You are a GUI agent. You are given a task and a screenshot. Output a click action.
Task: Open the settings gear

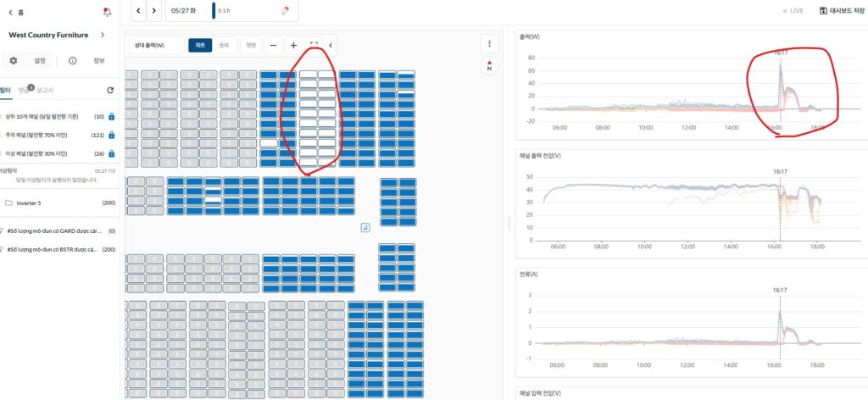(x=14, y=61)
